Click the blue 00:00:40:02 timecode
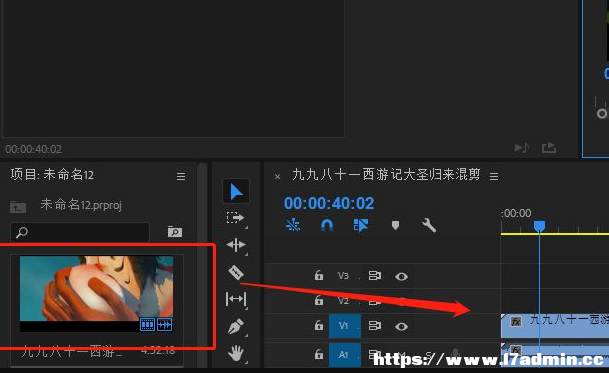Image resolution: width=609 pixels, height=373 pixels. [x=329, y=203]
